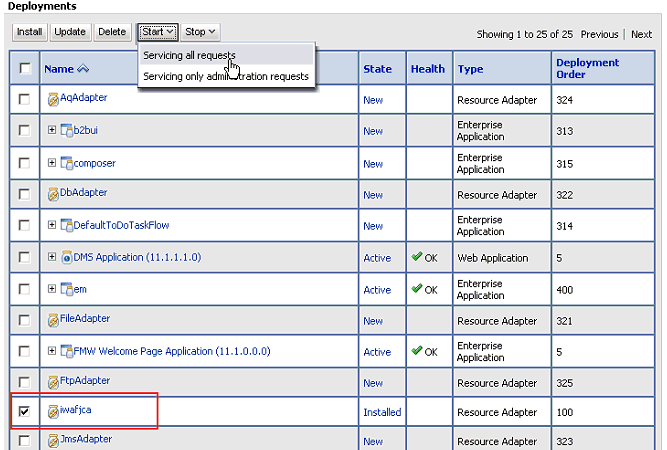Click the b2bui enterprise application icon
Viewport: 667px width, 450px height.
coord(67,131)
